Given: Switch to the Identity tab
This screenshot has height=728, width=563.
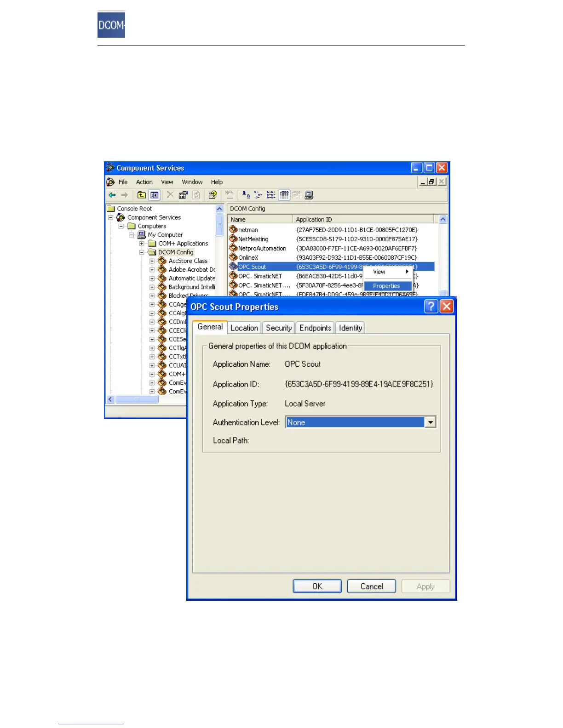Looking at the screenshot, I should (350, 328).
